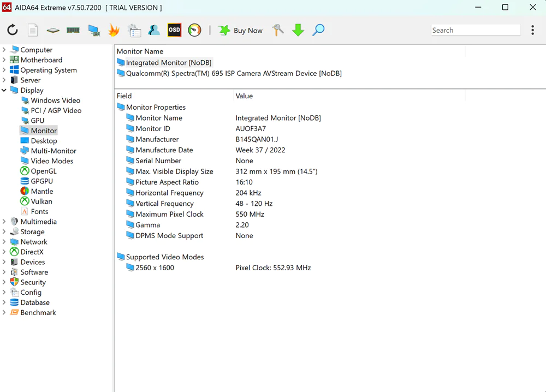
Task: Click the value Week 37 / 2022
Action: (260, 150)
